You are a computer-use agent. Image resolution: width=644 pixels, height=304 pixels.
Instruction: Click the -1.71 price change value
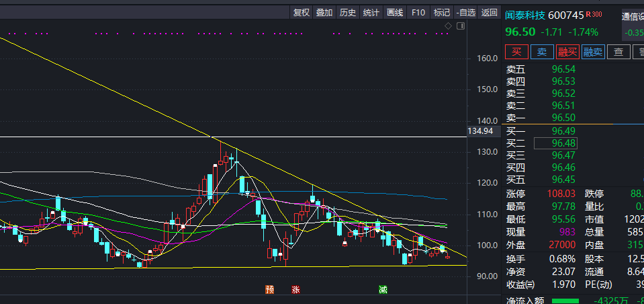[x=551, y=32]
